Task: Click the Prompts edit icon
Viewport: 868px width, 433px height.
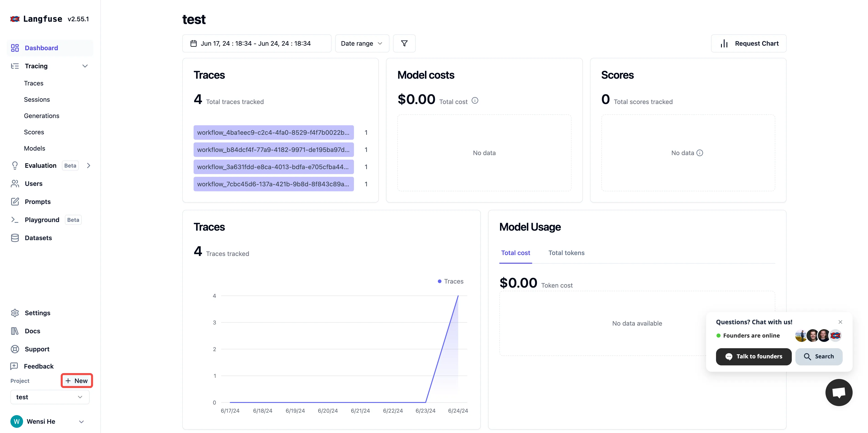Action: click(x=15, y=201)
